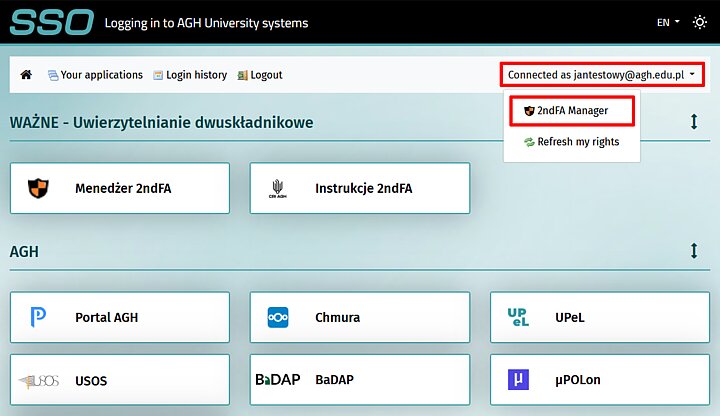Viewport: 720px width, 416px height.
Task: Open Your applications menu item
Action: click(95, 75)
